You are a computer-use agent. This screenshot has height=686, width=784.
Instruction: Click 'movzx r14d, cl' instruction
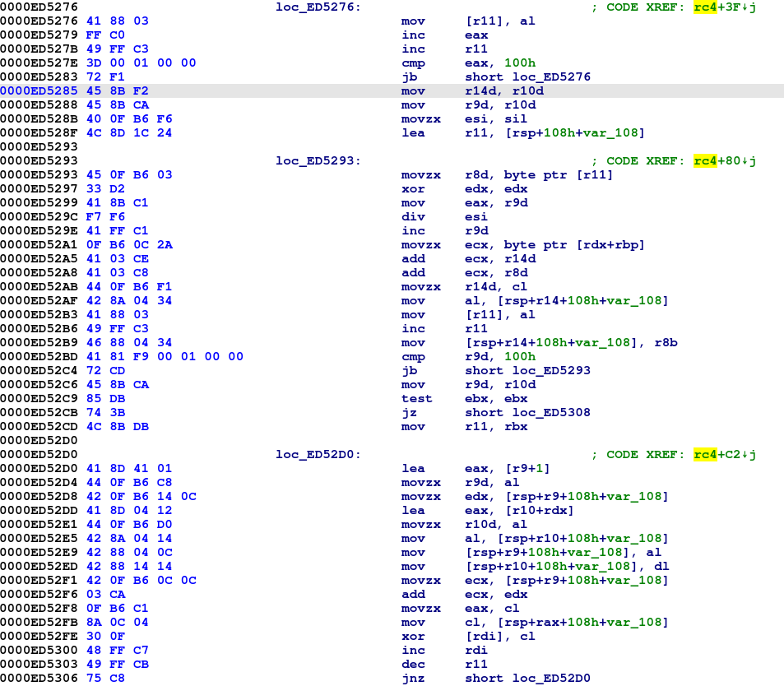tap(464, 287)
